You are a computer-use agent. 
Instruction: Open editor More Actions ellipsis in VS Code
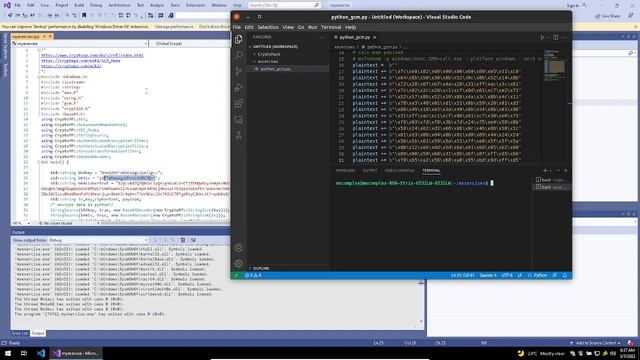click(x=564, y=37)
